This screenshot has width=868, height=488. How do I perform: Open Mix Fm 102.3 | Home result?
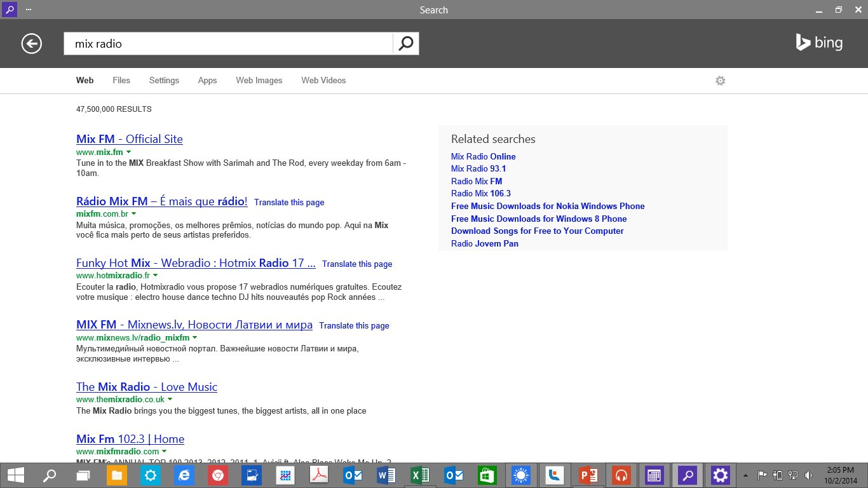point(130,439)
